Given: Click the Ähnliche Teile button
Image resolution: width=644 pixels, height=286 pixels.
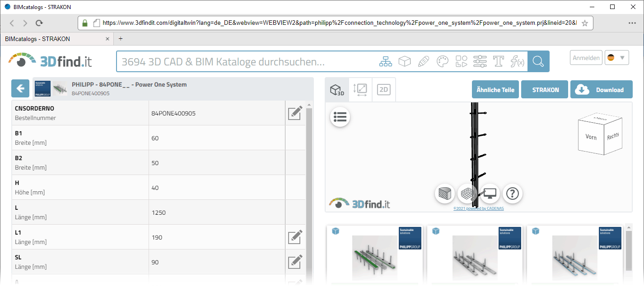Looking at the screenshot, I should (x=495, y=90).
